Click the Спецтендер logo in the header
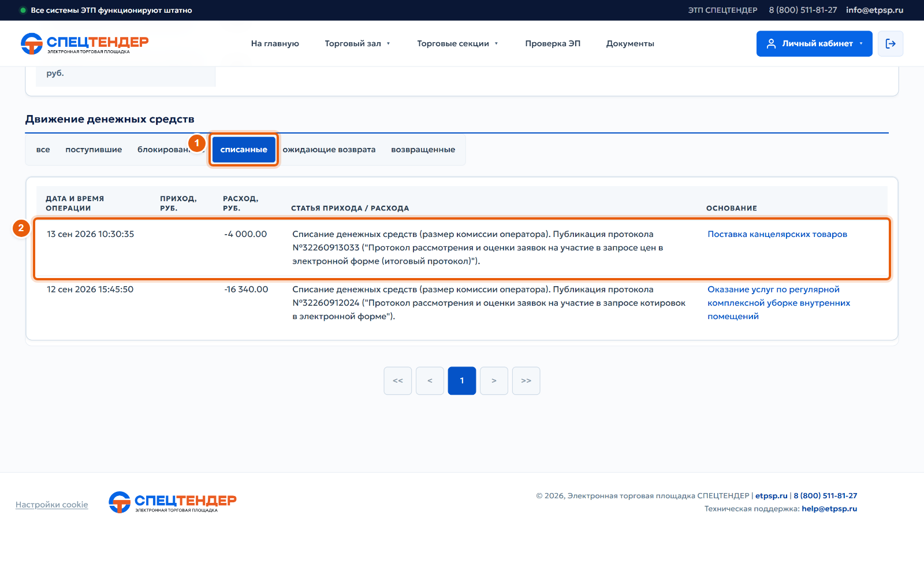924x578 pixels. (x=84, y=43)
